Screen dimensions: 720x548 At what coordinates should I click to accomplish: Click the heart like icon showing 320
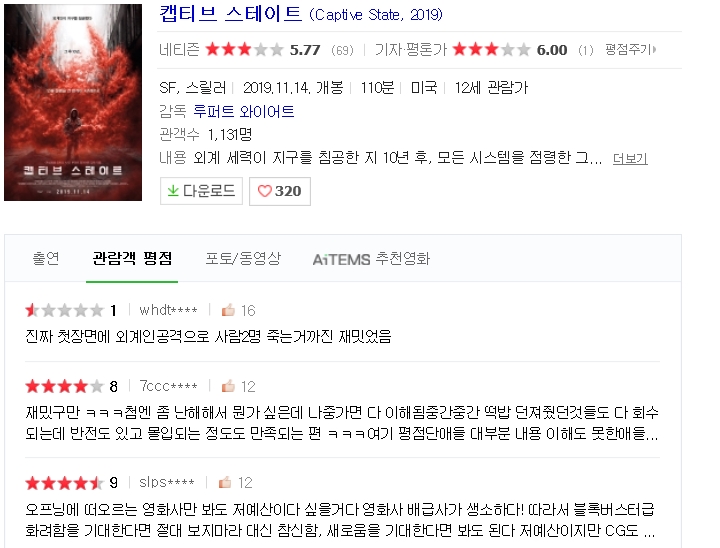point(264,191)
